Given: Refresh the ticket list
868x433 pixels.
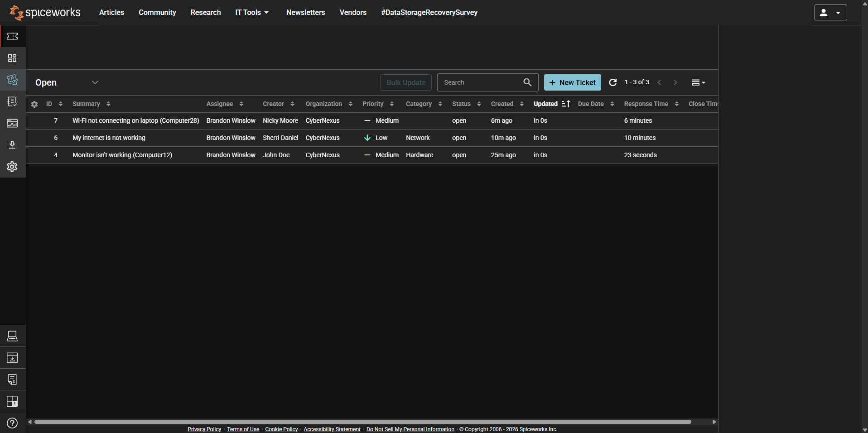Looking at the screenshot, I should tap(612, 82).
